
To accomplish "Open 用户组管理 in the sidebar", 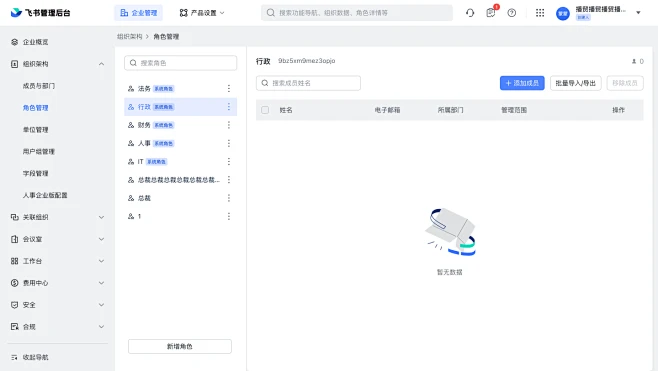I will click(39, 152).
